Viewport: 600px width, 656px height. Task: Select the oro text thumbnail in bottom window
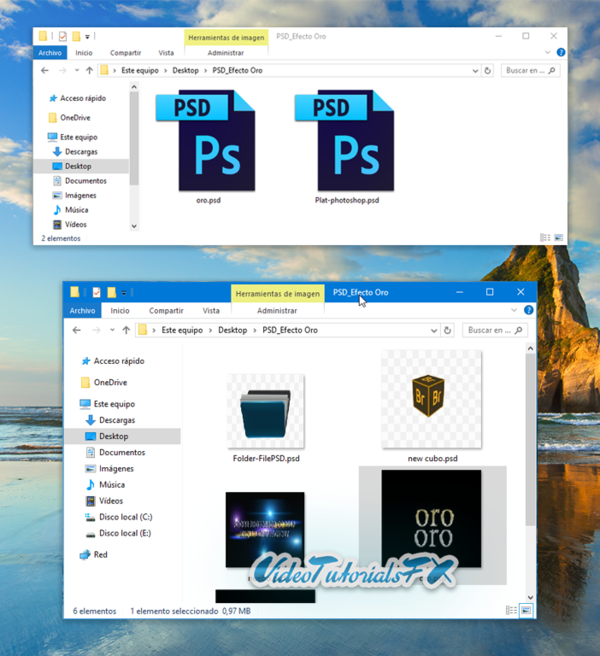pyautogui.click(x=431, y=519)
